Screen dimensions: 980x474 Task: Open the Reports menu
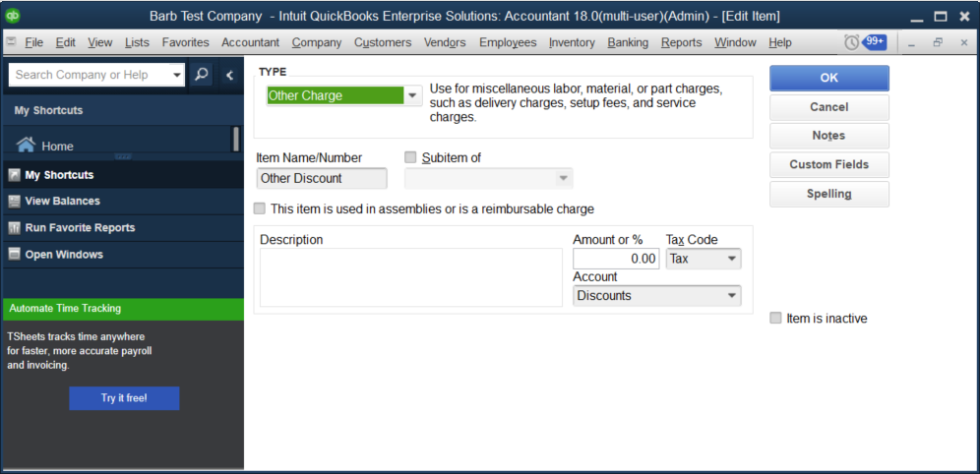681,42
